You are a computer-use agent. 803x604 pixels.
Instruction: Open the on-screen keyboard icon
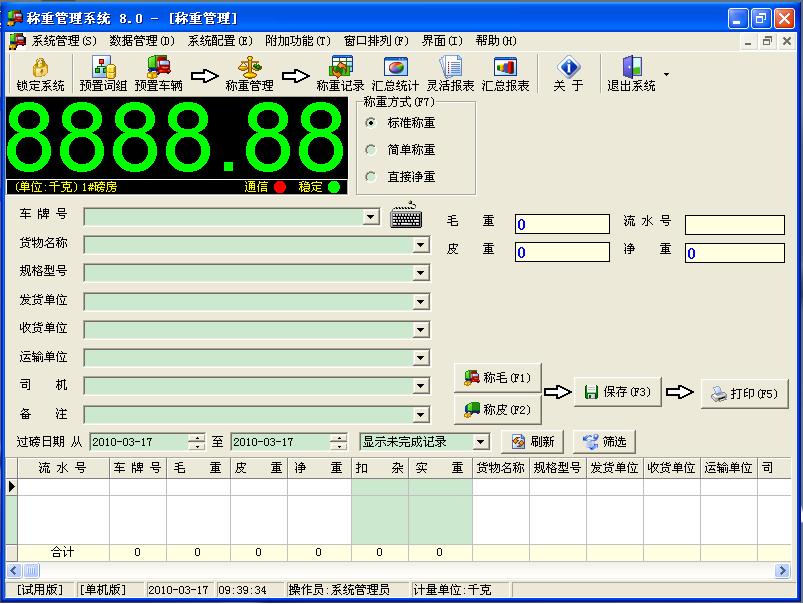tap(406, 215)
